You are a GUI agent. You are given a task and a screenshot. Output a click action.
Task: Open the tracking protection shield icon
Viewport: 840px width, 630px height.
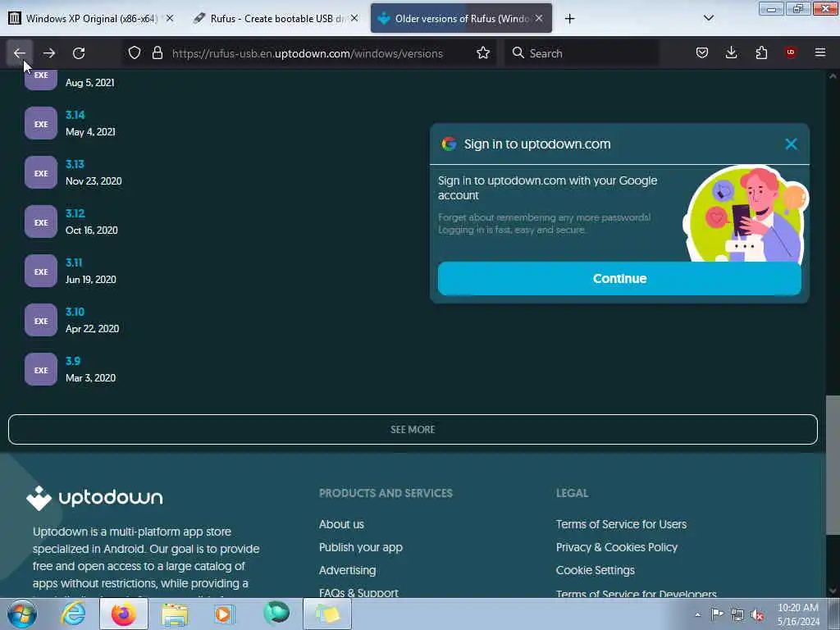pyautogui.click(x=135, y=53)
